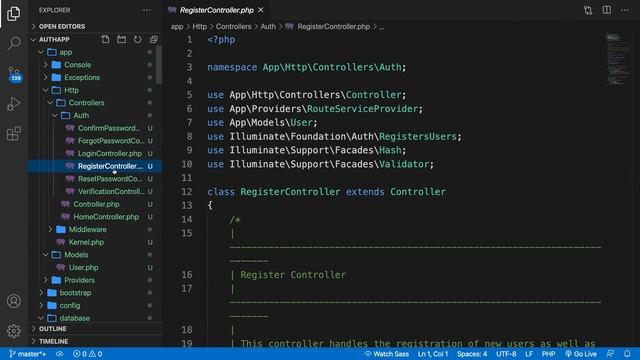This screenshot has height=360, width=640.
Task: Click Go Live in status bar
Action: [580, 354]
